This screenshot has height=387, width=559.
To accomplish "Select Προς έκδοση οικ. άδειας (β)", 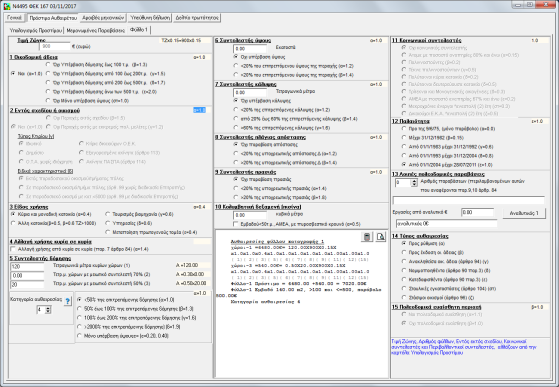I will [433, 252].
